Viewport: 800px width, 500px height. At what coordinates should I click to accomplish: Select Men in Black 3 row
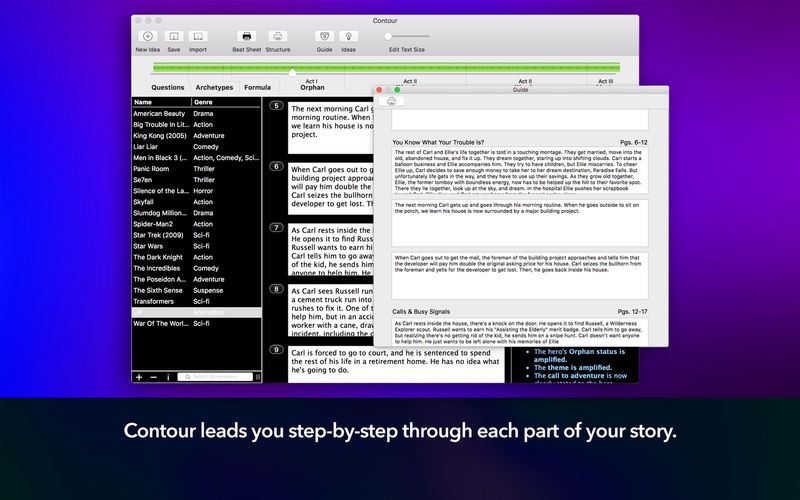click(196, 158)
